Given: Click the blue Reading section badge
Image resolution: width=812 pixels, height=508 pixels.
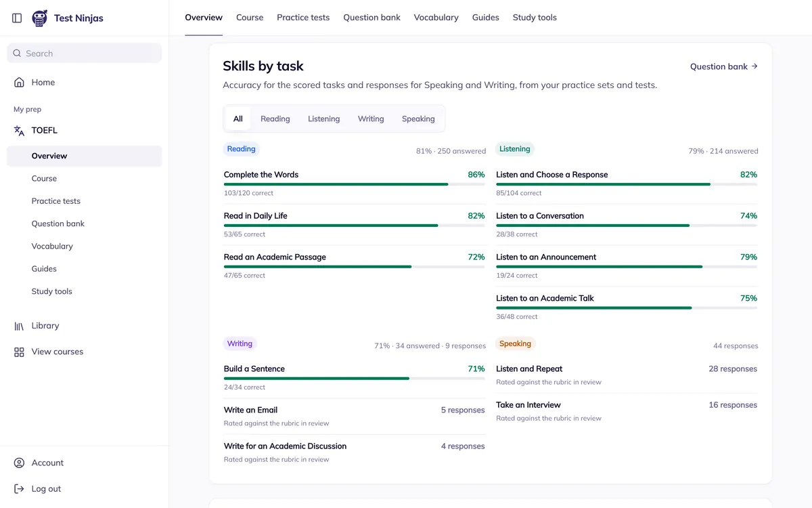Looking at the screenshot, I should tap(242, 149).
